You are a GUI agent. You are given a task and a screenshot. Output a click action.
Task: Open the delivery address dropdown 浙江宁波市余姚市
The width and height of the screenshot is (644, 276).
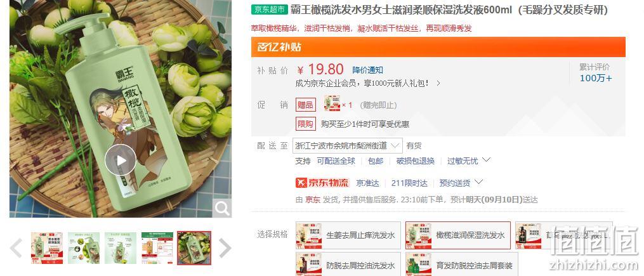(x=348, y=146)
